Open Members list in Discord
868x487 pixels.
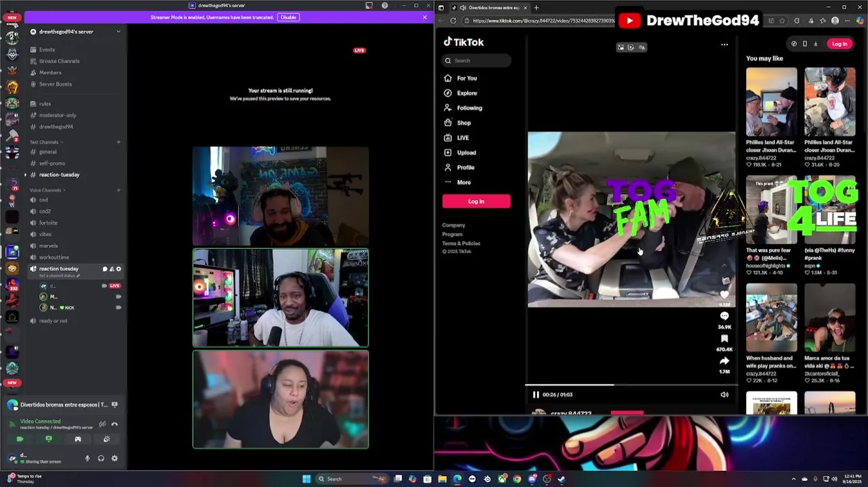[50, 72]
